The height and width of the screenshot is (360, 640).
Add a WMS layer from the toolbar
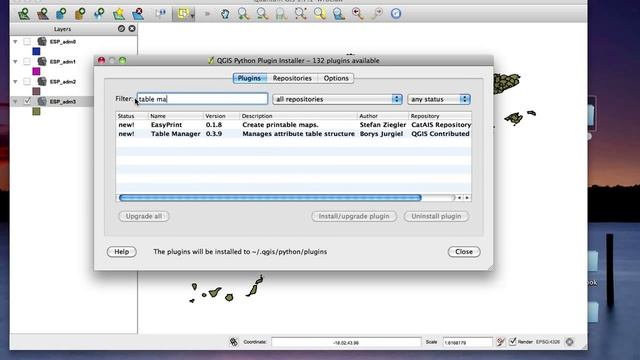point(99,14)
